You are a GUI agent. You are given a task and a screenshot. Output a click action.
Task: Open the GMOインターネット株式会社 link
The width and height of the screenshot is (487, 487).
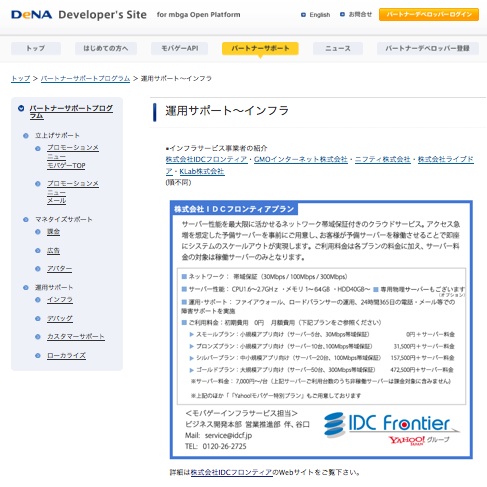click(x=301, y=160)
